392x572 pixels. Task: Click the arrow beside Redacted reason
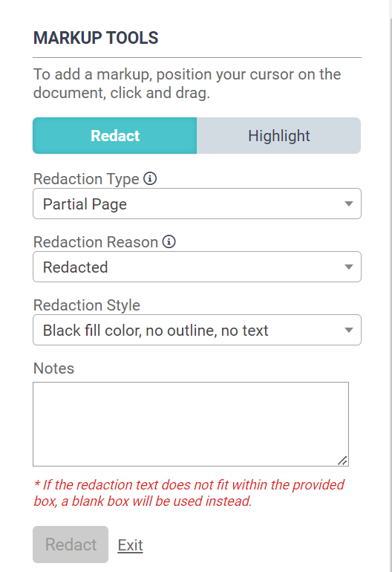(x=349, y=267)
